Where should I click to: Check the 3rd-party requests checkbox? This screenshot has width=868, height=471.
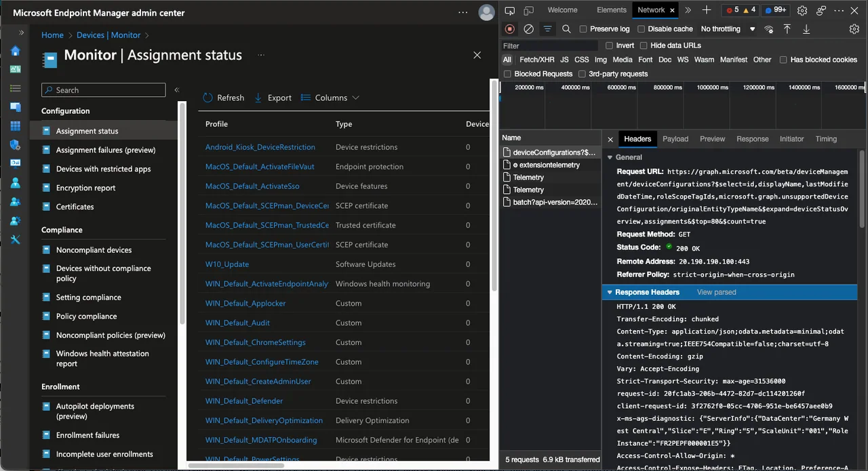582,74
